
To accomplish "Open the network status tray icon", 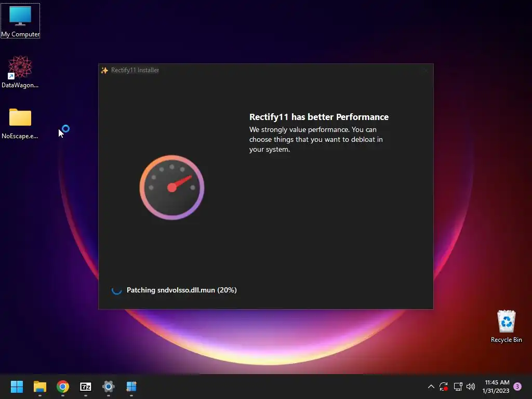I will (458, 387).
